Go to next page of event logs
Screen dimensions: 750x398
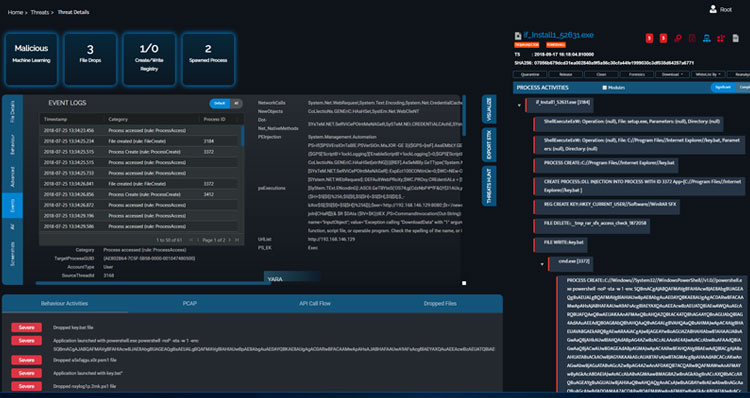tap(230, 240)
